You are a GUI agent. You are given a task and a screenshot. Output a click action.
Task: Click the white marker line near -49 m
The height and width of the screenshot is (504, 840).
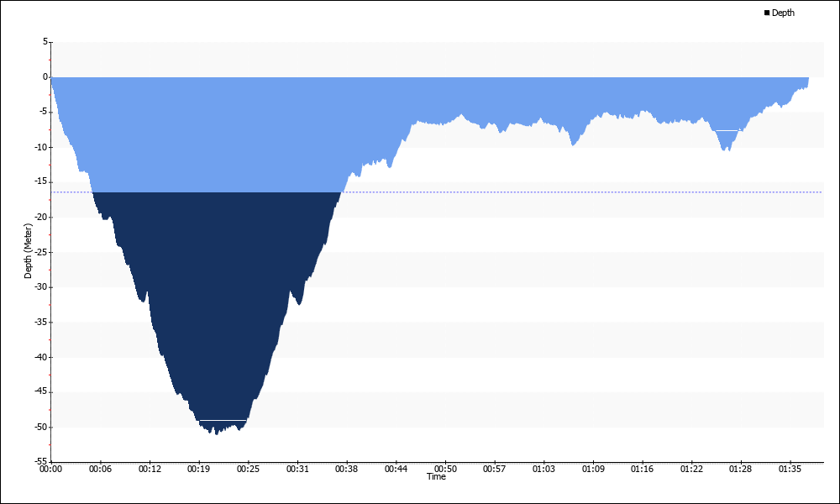click(x=223, y=420)
